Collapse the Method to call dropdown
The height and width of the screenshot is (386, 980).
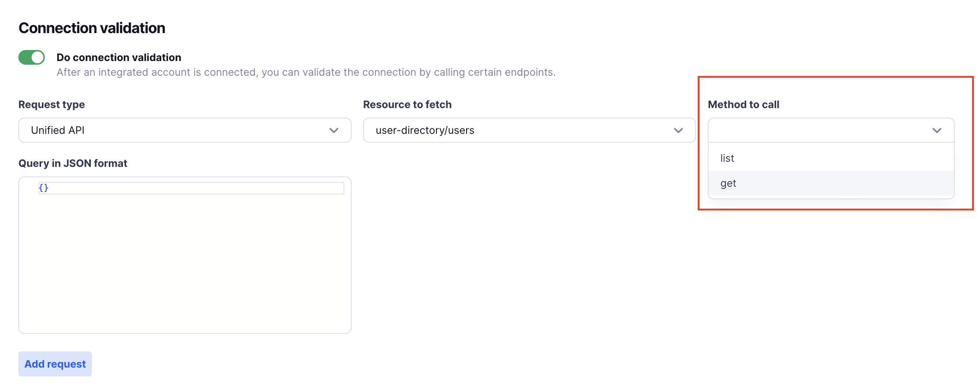(831, 130)
